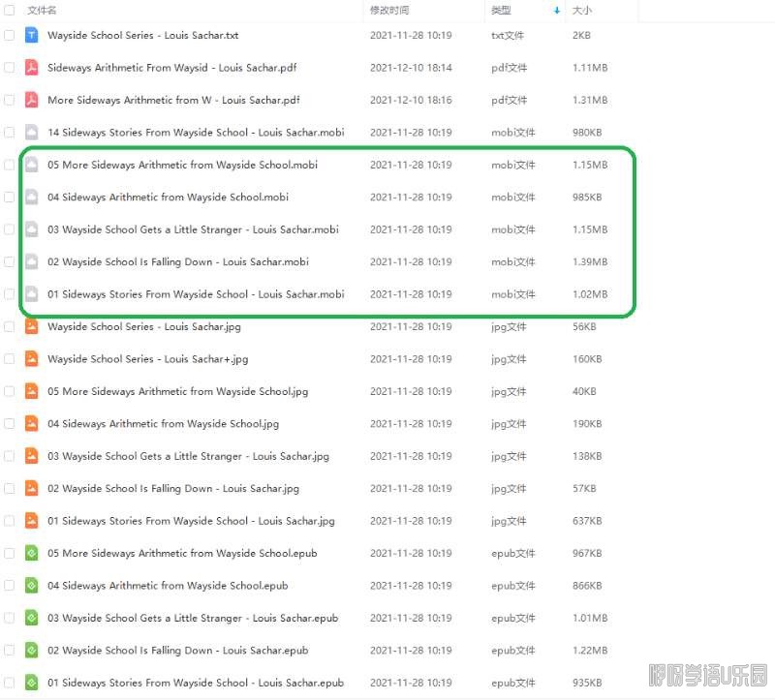
Task: Click size 1.39MB of 02 Wayside mobi
Action: pyautogui.click(x=590, y=261)
